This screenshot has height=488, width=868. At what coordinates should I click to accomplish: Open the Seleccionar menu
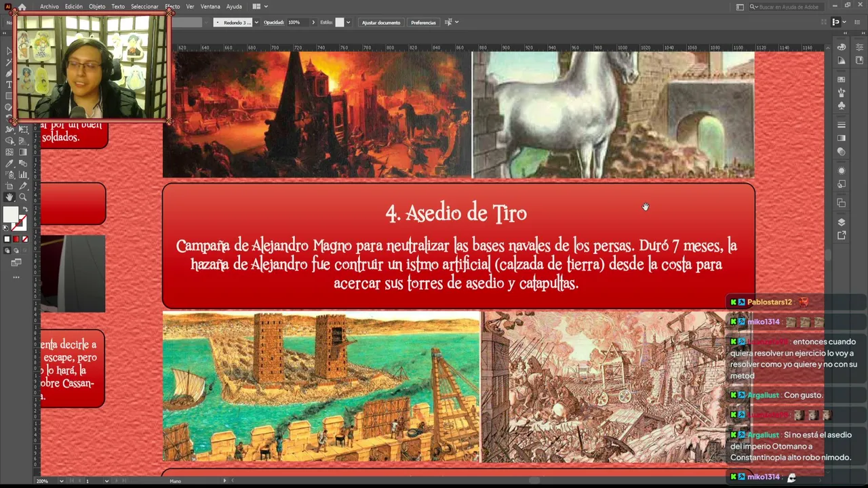[x=144, y=7]
